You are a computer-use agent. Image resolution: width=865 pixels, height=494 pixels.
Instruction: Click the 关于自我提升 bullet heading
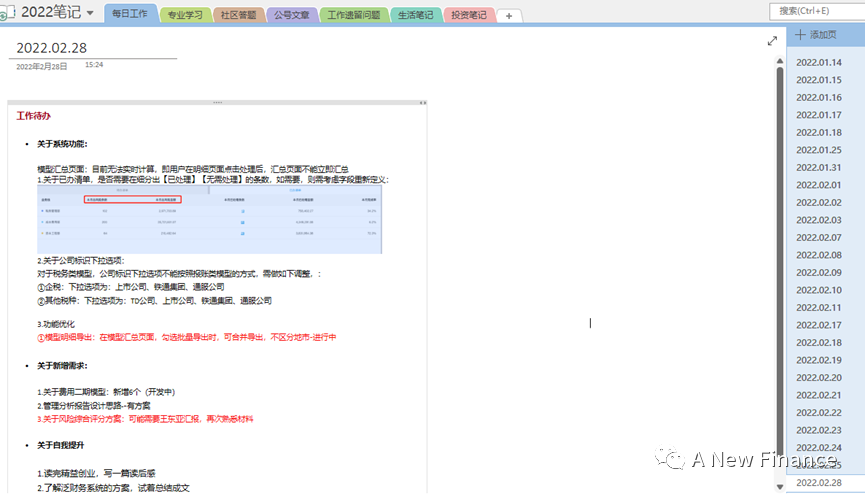tap(60, 445)
